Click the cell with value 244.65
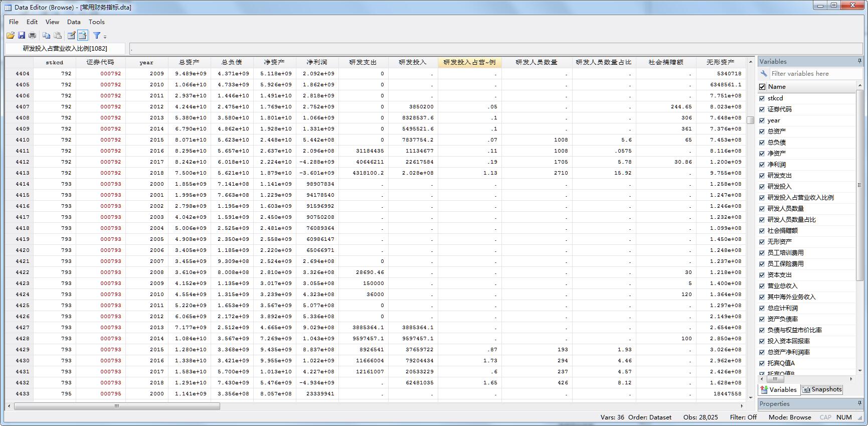 (x=666, y=106)
